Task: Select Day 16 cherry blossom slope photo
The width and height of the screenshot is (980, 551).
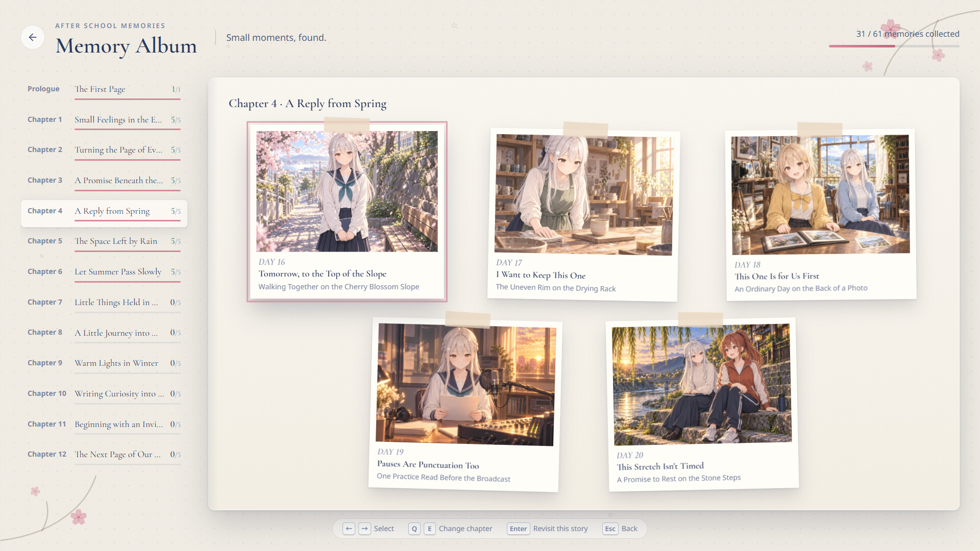Action: point(347,211)
